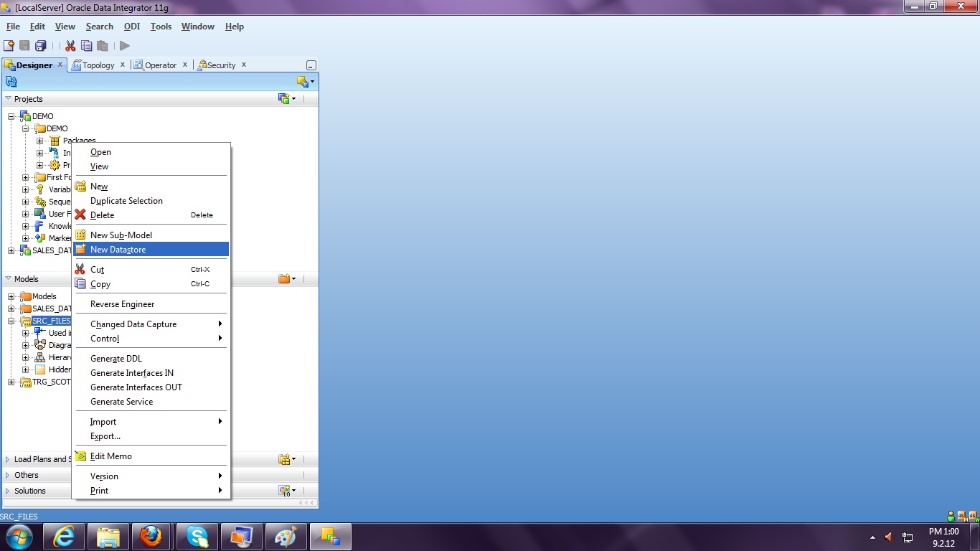
Task: Click the New toolbar icon
Action: 9,45
